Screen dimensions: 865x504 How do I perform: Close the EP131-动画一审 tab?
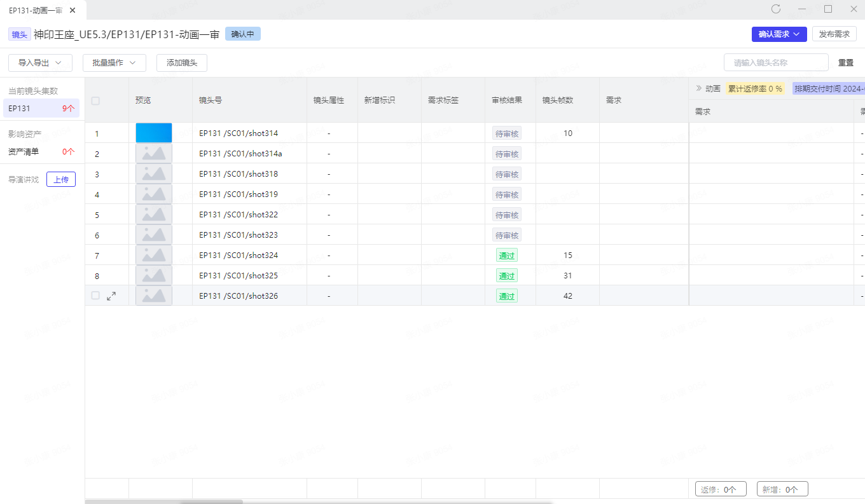point(73,11)
